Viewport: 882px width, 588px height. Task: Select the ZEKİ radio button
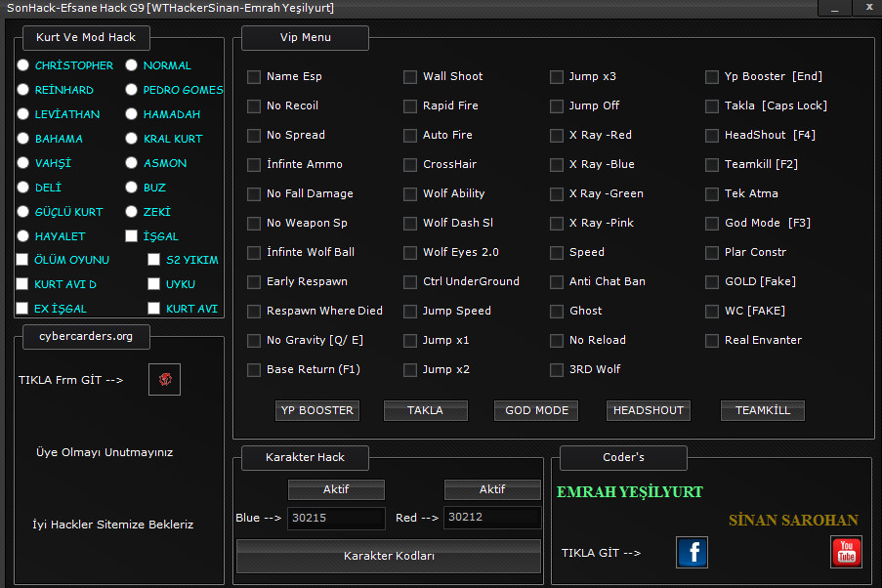click(x=132, y=212)
